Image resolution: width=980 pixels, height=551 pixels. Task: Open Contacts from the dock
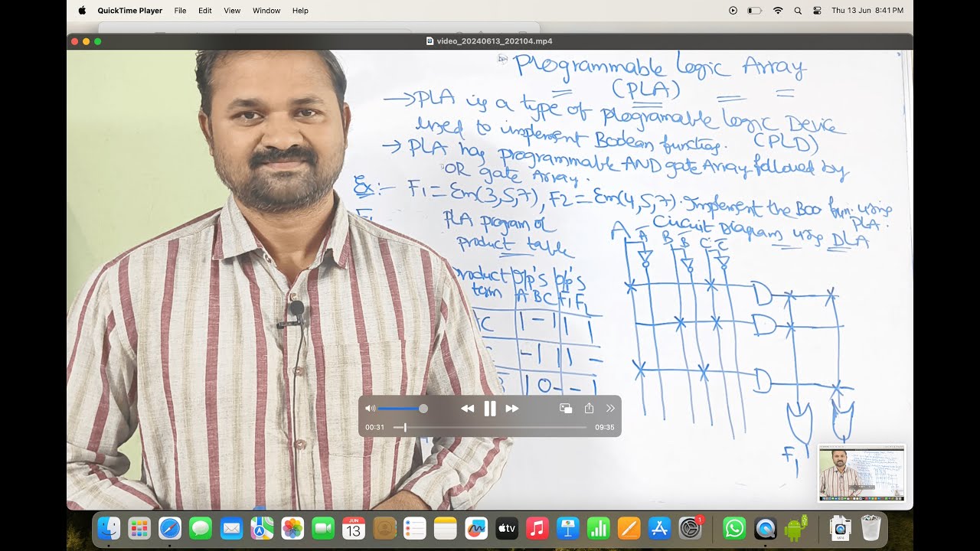[x=384, y=528]
